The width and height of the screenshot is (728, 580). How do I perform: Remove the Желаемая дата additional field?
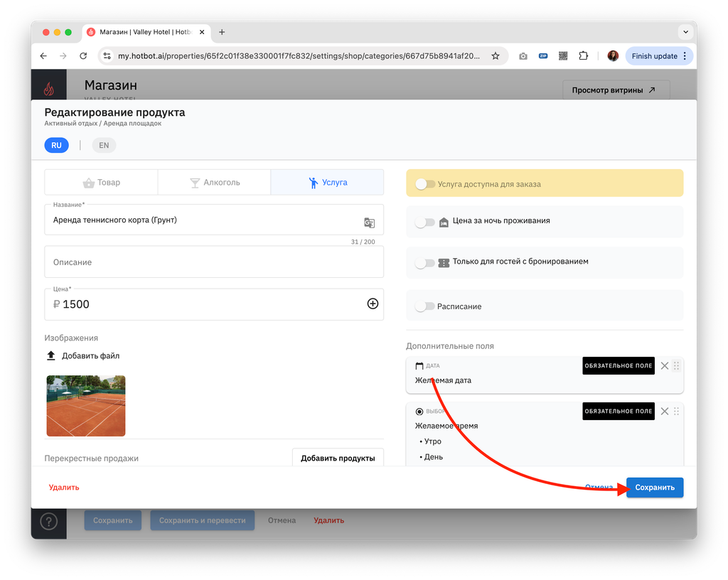pos(665,365)
